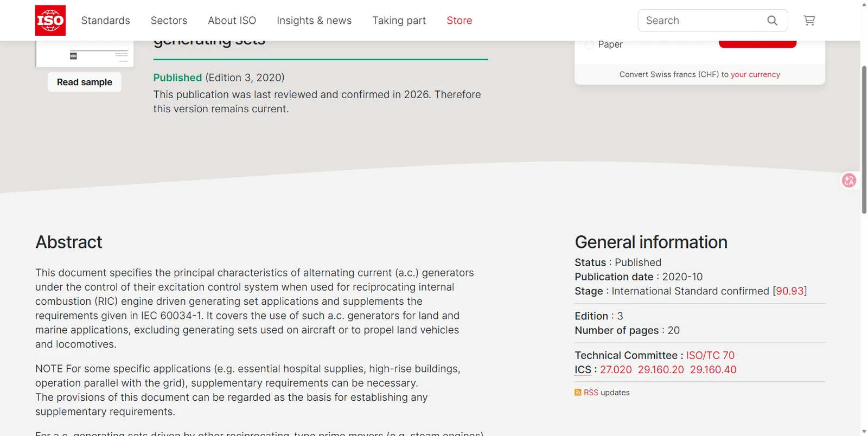Open the Taking part menu
Image resolution: width=868 pixels, height=436 pixels.
(x=399, y=21)
